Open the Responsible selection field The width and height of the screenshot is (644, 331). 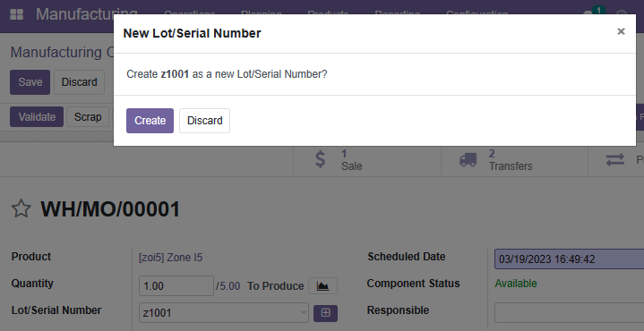tap(569, 313)
